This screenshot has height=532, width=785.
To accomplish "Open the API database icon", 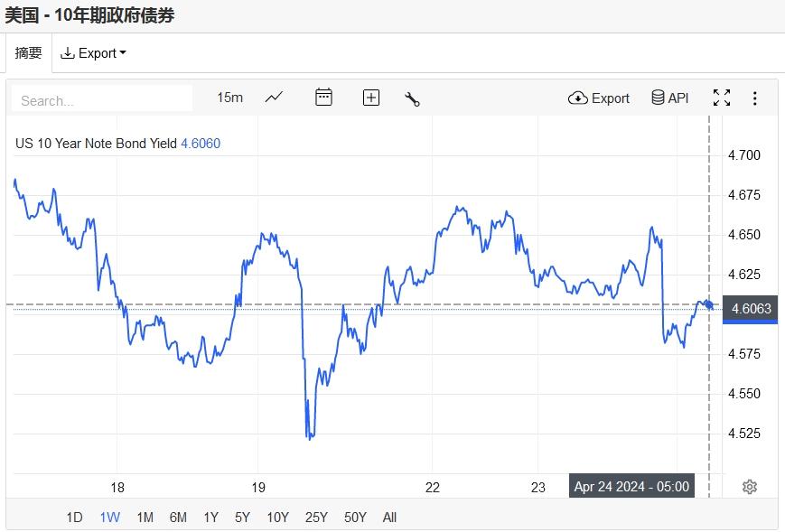I will [x=669, y=98].
